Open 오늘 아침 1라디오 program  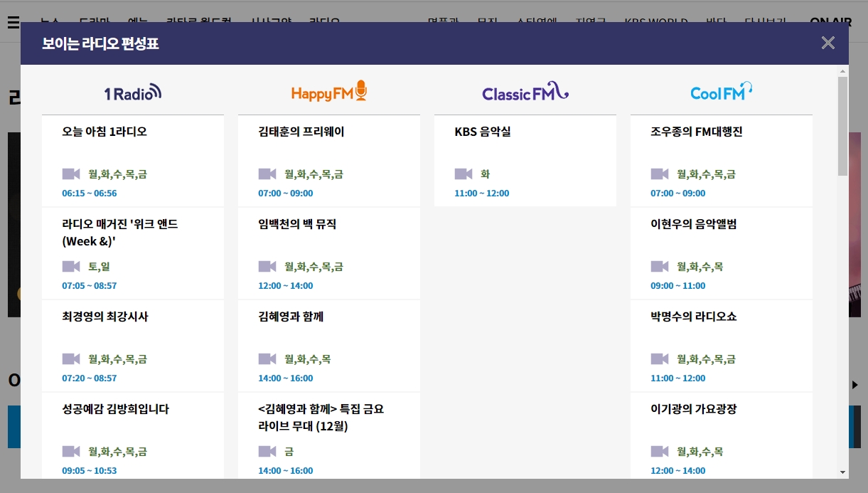(105, 132)
